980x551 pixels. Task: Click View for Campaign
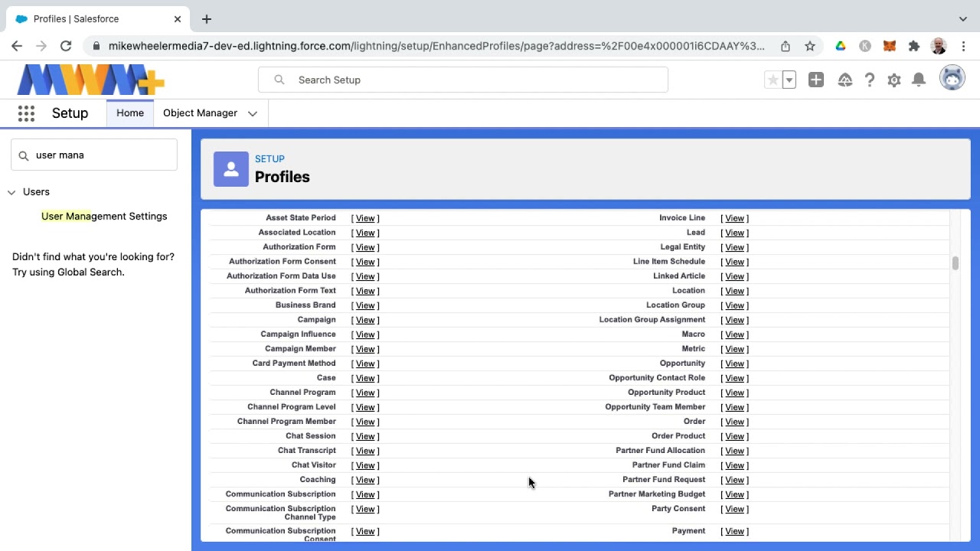click(365, 320)
